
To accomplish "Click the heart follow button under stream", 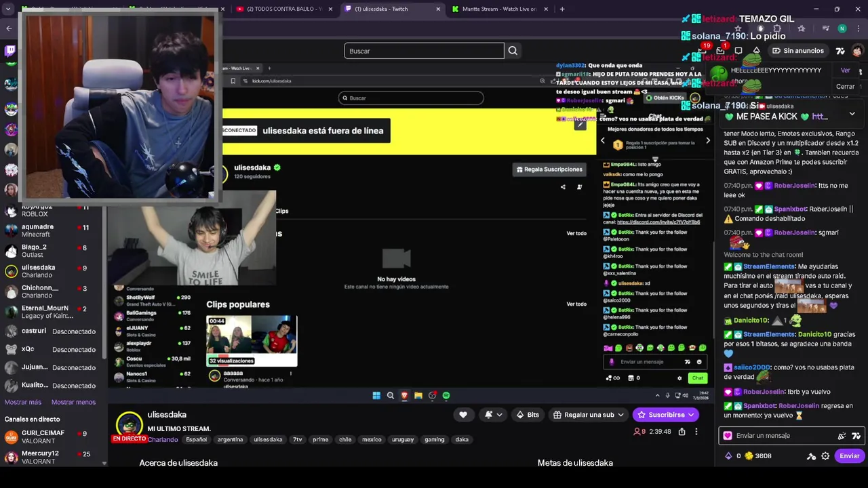I will pyautogui.click(x=463, y=415).
